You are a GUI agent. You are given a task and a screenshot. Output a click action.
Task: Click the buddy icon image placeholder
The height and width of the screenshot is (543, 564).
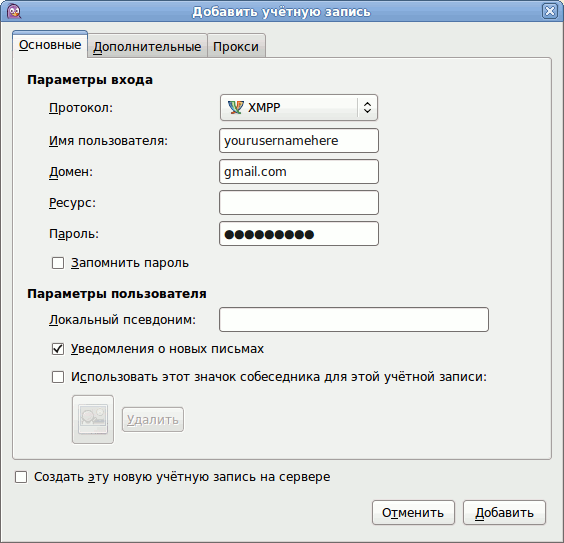(93, 419)
